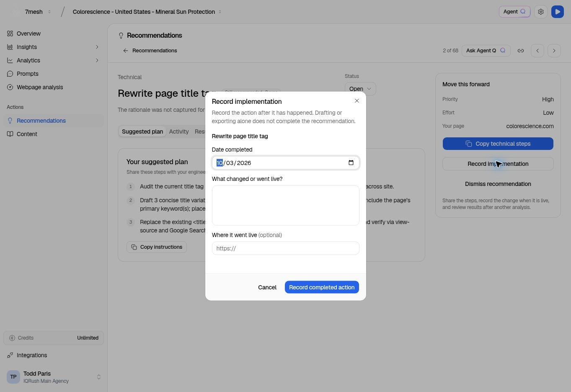Click Dismiss recommendation
The width and height of the screenshot is (571, 392).
(498, 184)
